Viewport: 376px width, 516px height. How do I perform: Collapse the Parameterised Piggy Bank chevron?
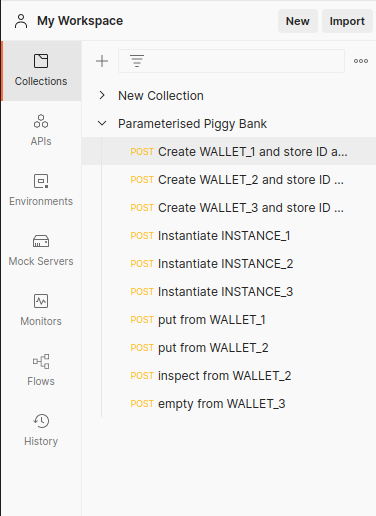coord(102,124)
